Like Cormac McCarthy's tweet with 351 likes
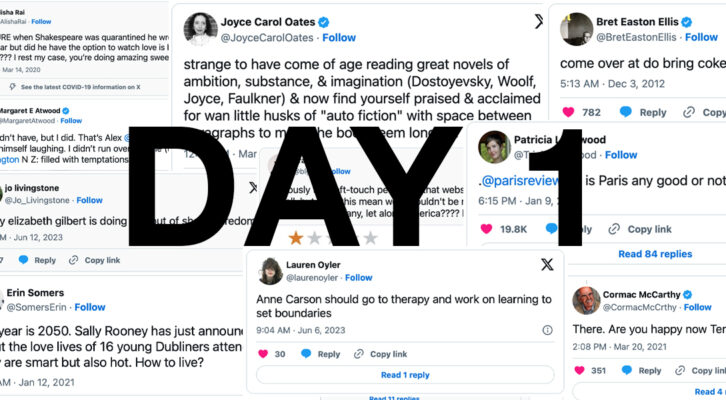Image resolution: width=726 pixels, height=400 pixels. point(579,370)
